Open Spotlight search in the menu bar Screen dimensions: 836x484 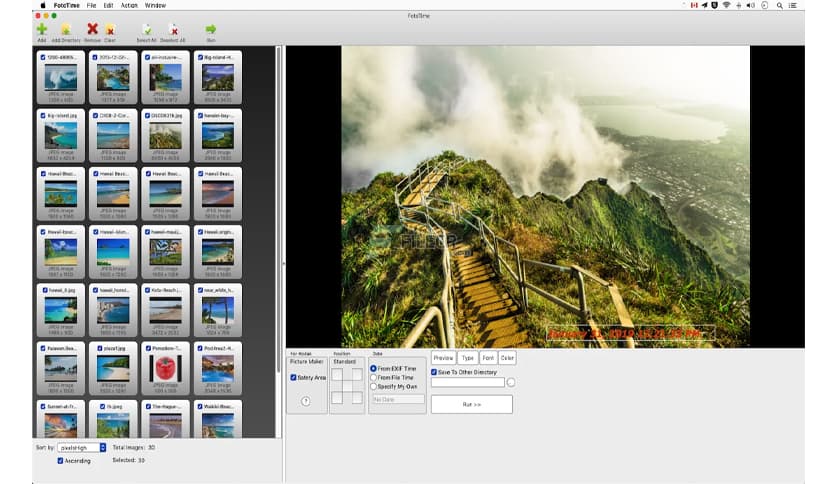point(779,5)
